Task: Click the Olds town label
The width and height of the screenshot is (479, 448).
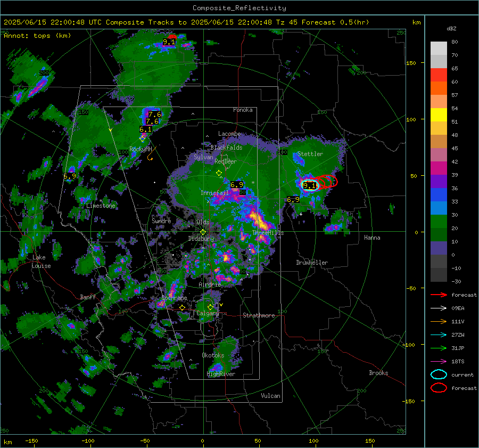Action: pyautogui.click(x=203, y=222)
